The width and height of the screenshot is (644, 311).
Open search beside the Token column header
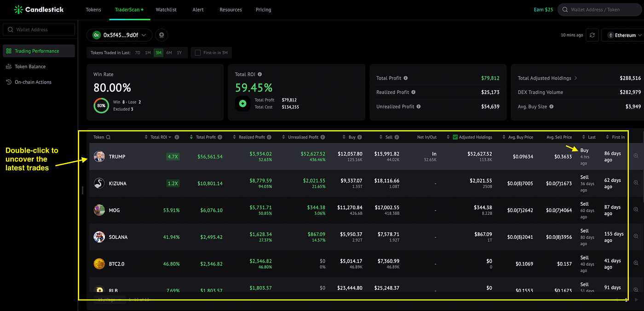point(108,137)
